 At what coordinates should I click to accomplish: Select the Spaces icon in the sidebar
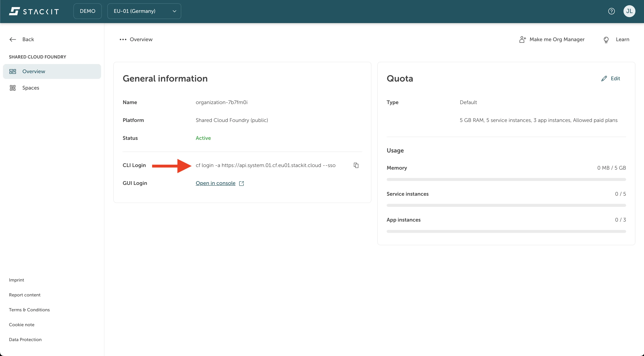(x=13, y=88)
